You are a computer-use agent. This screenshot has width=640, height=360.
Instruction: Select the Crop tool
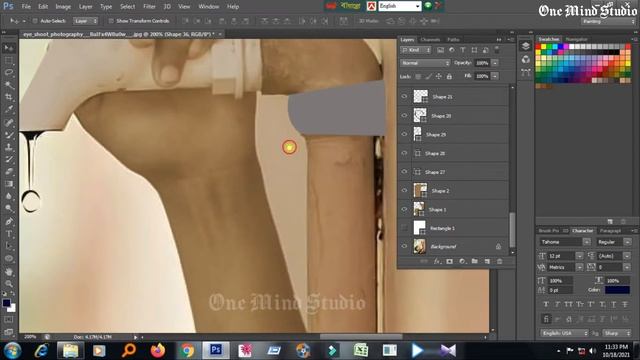point(9,97)
